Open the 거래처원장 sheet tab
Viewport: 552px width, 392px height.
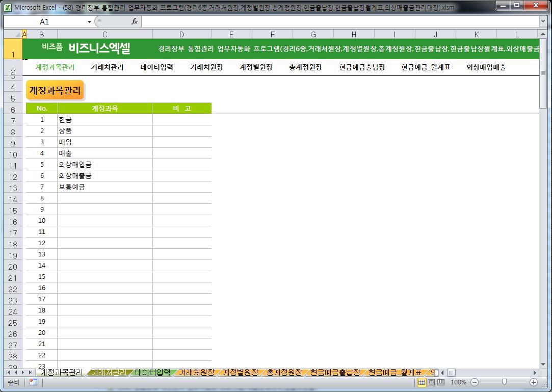pyautogui.click(x=196, y=372)
